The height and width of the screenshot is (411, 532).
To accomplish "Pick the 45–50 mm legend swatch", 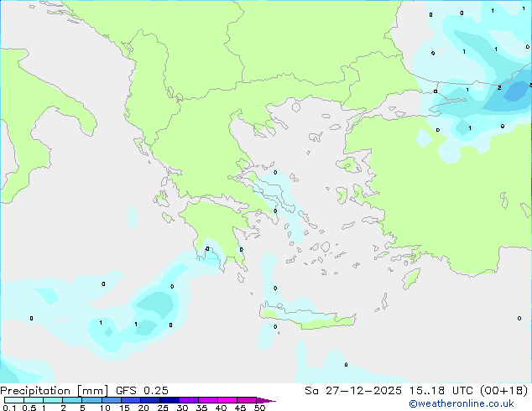I will pyautogui.click(x=247, y=400).
